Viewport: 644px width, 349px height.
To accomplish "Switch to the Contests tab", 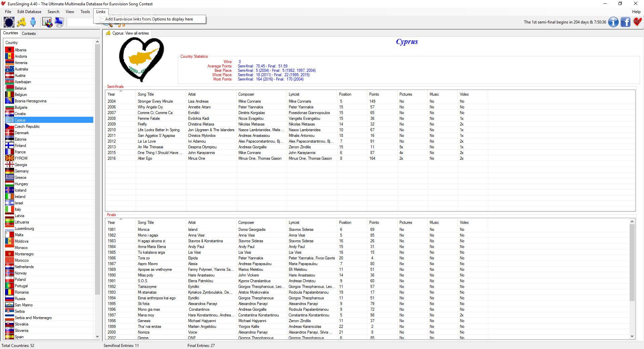I will pos(29,34).
